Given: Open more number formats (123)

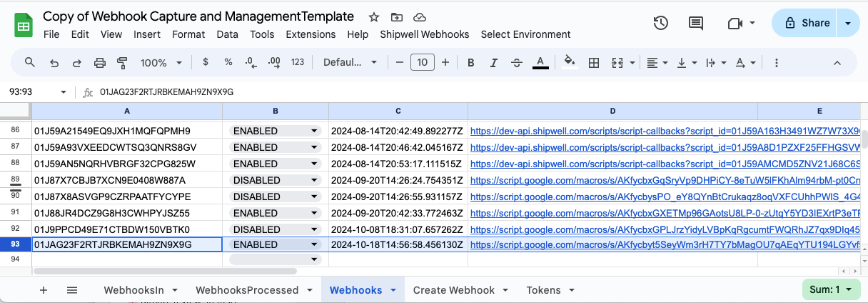Looking at the screenshot, I should [298, 62].
